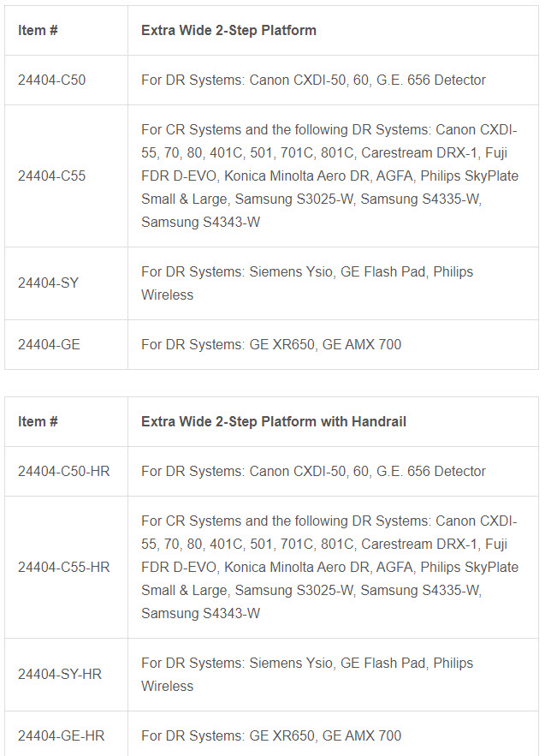The width and height of the screenshot is (545, 756).
Task: Click the first table's Item # header
Action: click(x=38, y=30)
